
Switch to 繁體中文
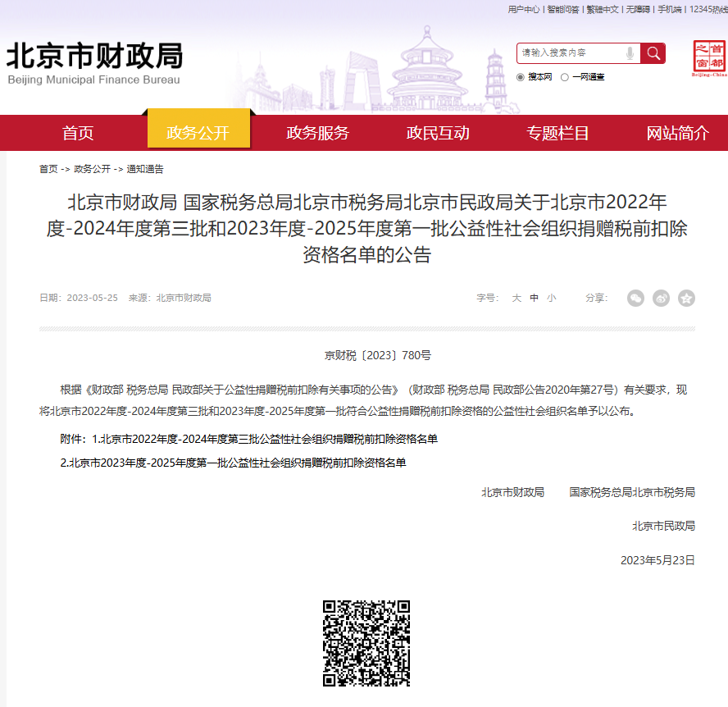pos(603,9)
